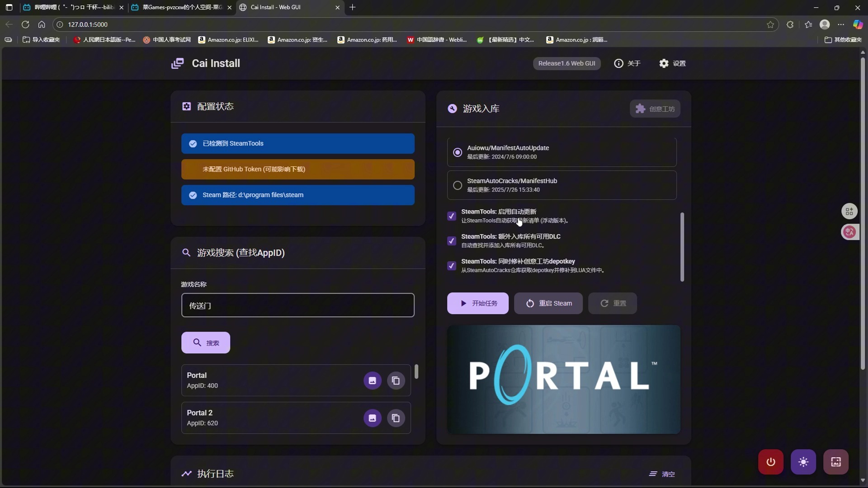The width and height of the screenshot is (868, 488).
Task: Go to the browser home page icon
Action: [42, 24]
